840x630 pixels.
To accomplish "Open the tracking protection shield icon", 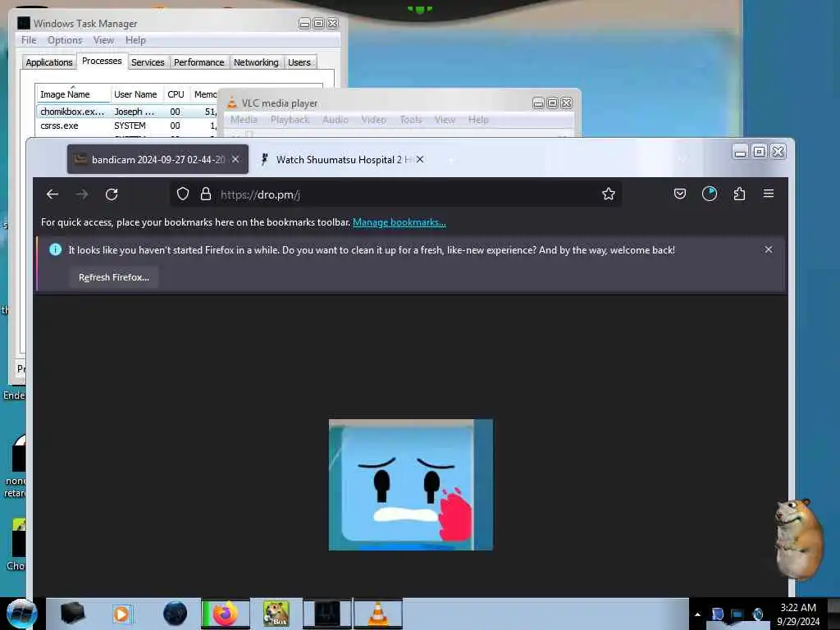I will [183, 194].
